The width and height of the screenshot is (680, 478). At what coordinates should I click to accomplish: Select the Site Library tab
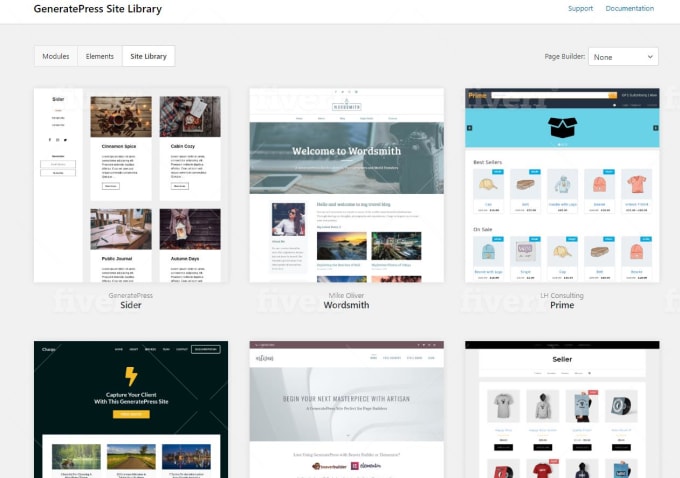148,56
